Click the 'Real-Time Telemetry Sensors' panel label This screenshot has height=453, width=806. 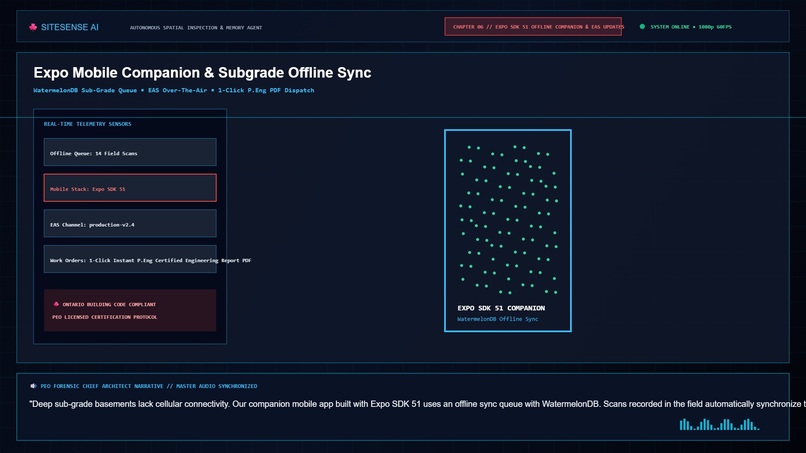[87, 124]
